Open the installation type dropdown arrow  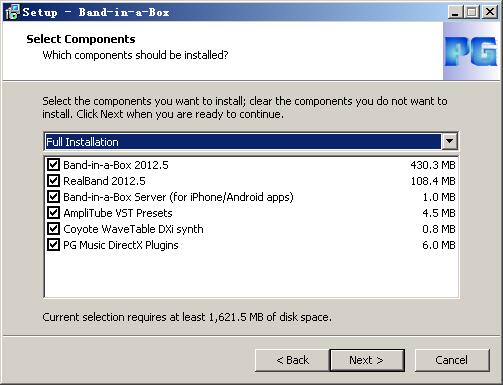[449, 141]
